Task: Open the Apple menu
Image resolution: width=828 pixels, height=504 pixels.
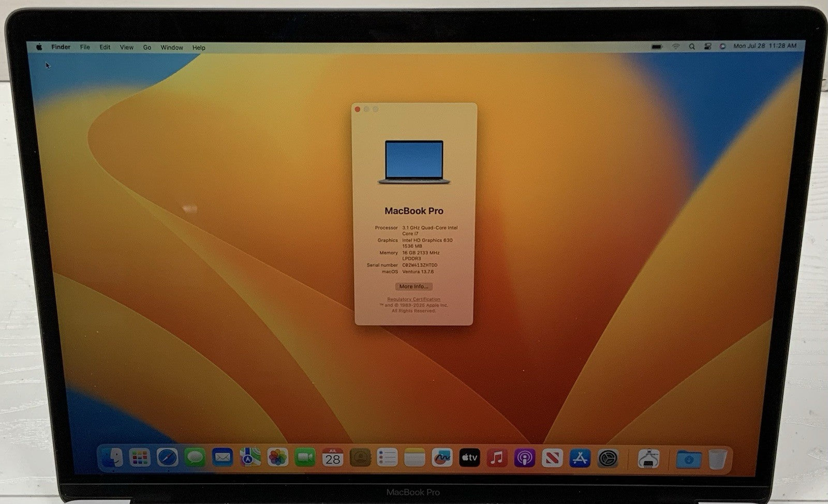Action: tap(39, 47)
